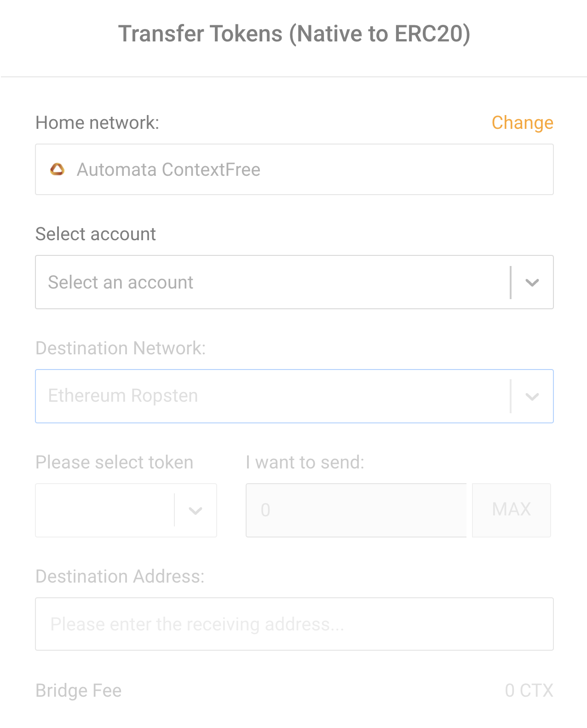Click the Home network label
Viewport: 587px width, 728px height.
coord(98,123)
